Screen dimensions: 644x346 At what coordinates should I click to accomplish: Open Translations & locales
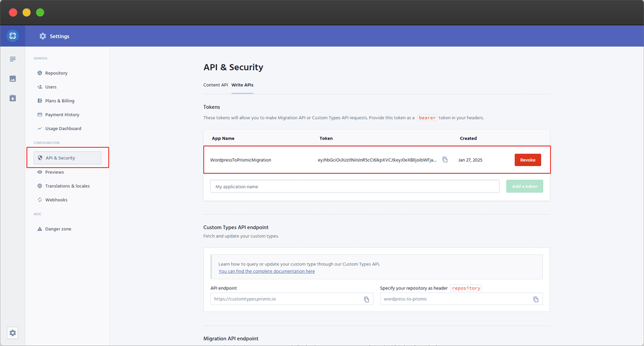(67, 186)
